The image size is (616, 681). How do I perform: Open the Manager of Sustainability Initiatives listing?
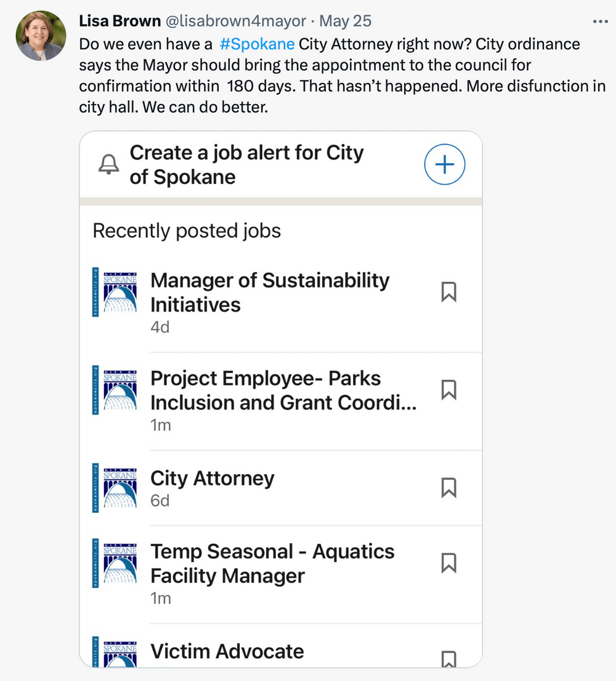coord(270,292)
